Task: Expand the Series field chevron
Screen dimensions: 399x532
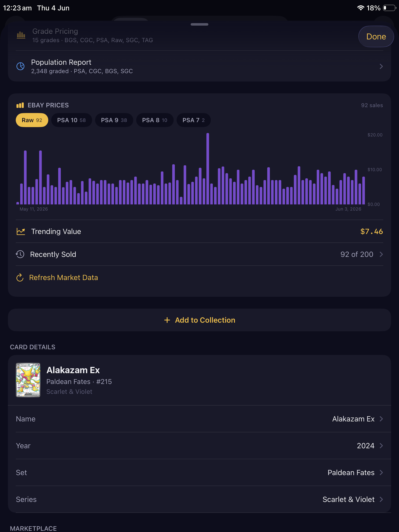Action: [x=381, y=499]
